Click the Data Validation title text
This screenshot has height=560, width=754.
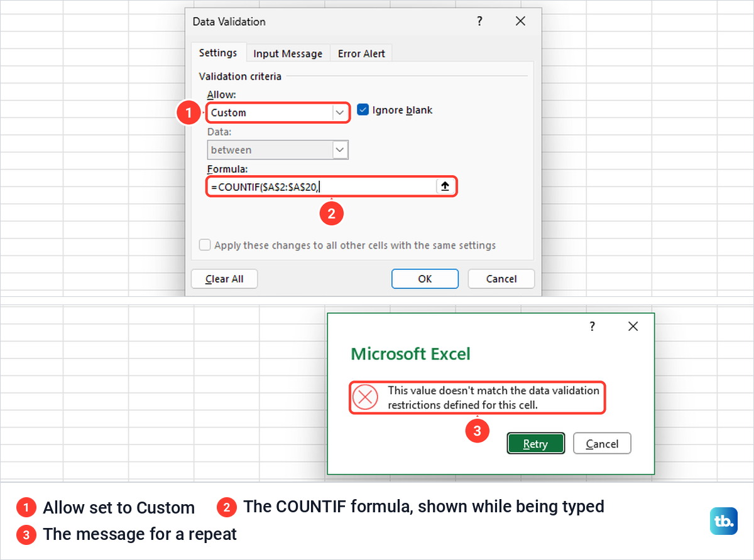[x=229, y=21]
